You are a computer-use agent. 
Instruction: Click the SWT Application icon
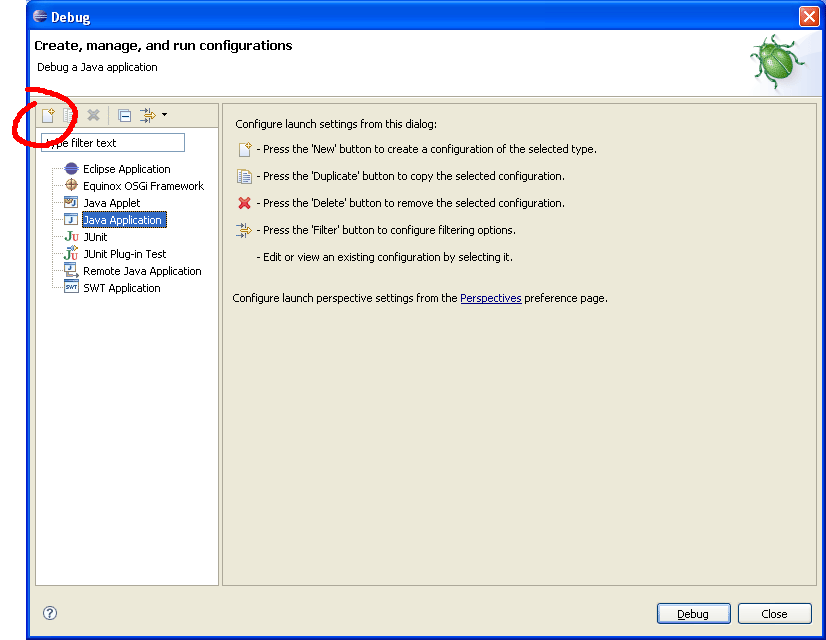pyautogui.click(x=71, y=288)
